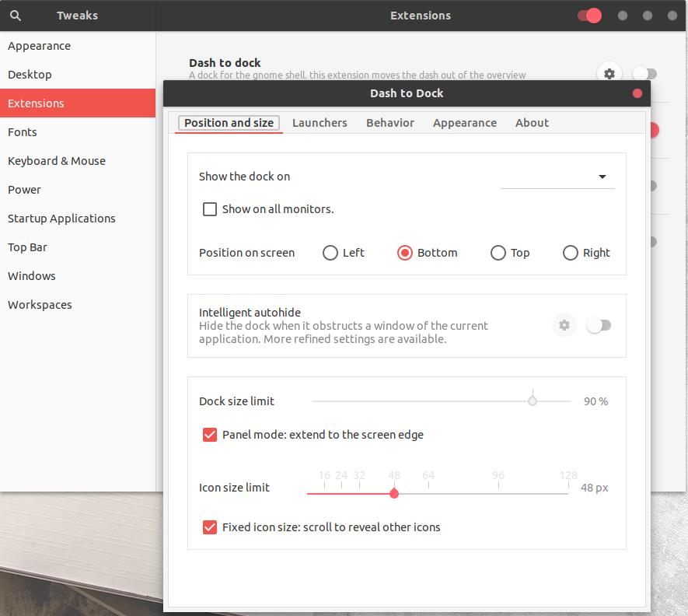The image size is (688, 616).
Task: Open Windows settings in sidebar
Action: click(x=78, y=276)
